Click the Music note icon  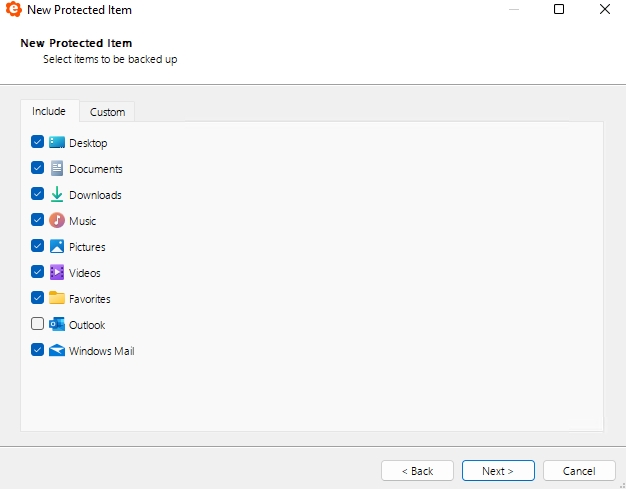pos(57,220)
